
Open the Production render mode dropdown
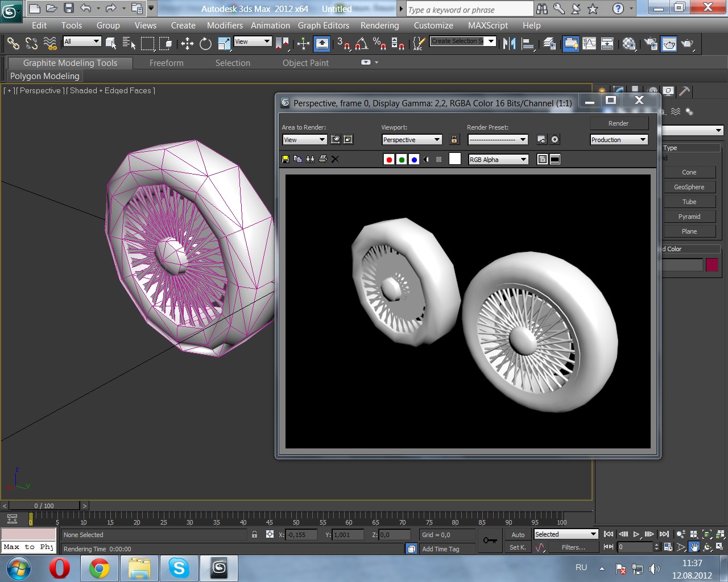tap(619, 140)
